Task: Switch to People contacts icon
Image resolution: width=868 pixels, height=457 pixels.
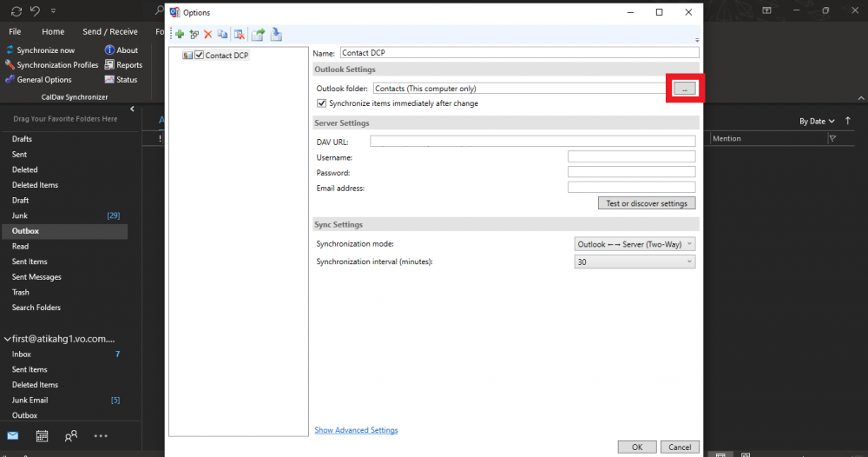Action: pos(71,435)
